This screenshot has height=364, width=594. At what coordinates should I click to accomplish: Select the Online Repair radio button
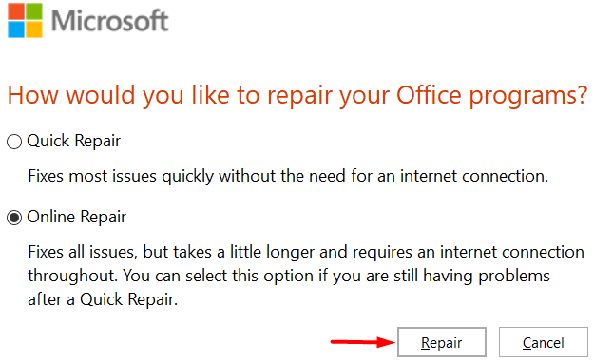pos(14,218)
